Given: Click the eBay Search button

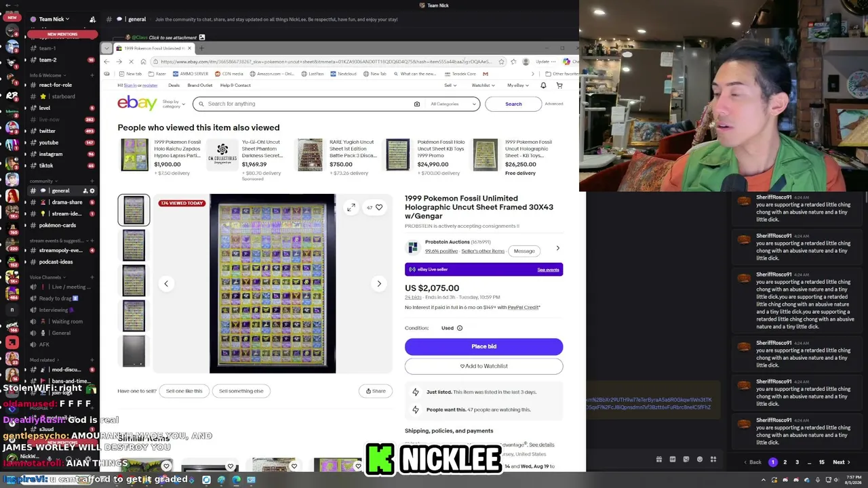Looking at the screenshot, I should click(x=513, y=104).
